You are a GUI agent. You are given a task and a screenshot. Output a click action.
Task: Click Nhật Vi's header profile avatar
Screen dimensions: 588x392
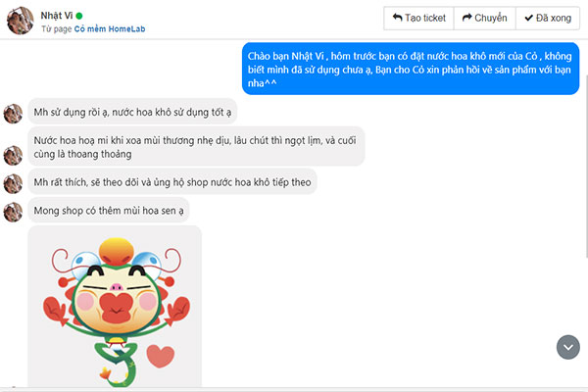click(x=21, y=21)
